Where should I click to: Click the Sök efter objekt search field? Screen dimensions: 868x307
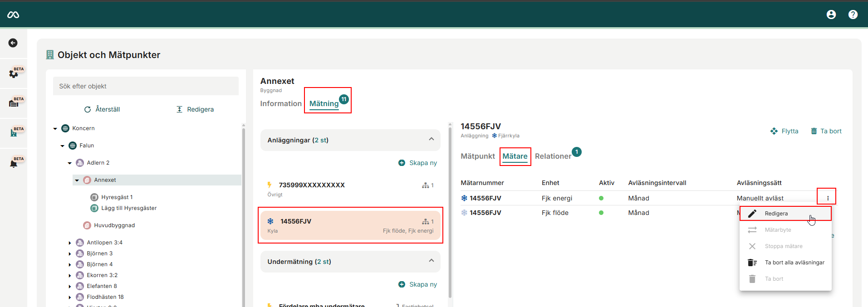[x=146, y=86]
